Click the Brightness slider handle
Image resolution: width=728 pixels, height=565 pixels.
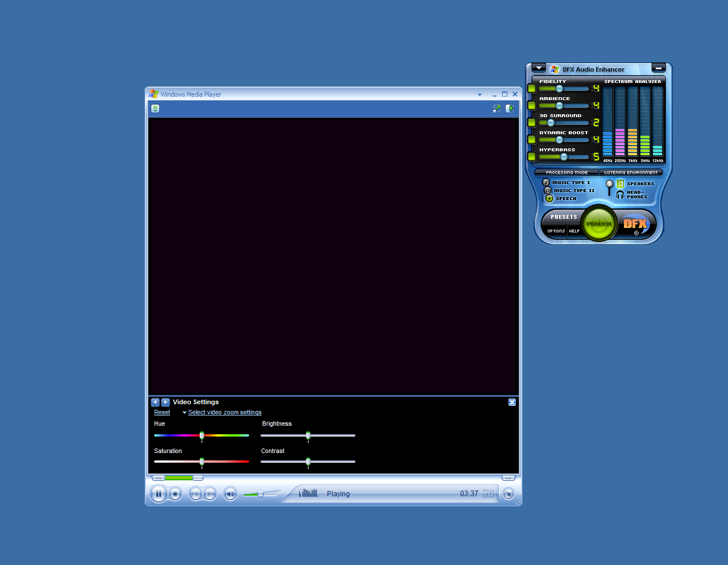308,436
